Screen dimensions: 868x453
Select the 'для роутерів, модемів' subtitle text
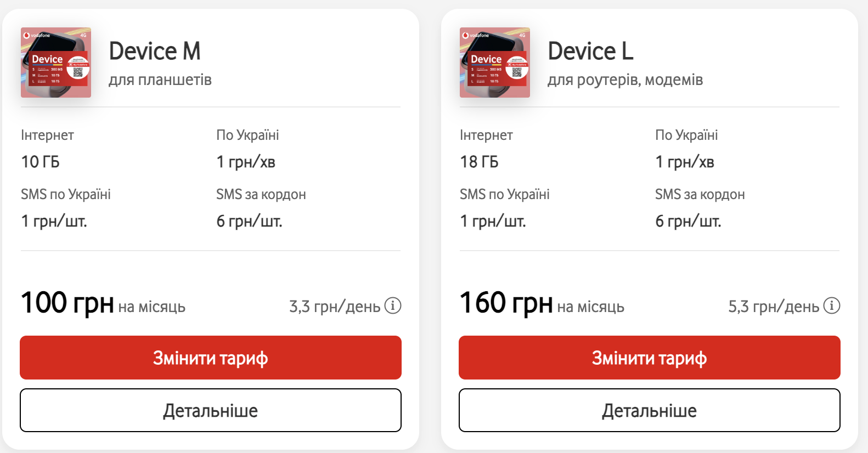click(625, 80)
